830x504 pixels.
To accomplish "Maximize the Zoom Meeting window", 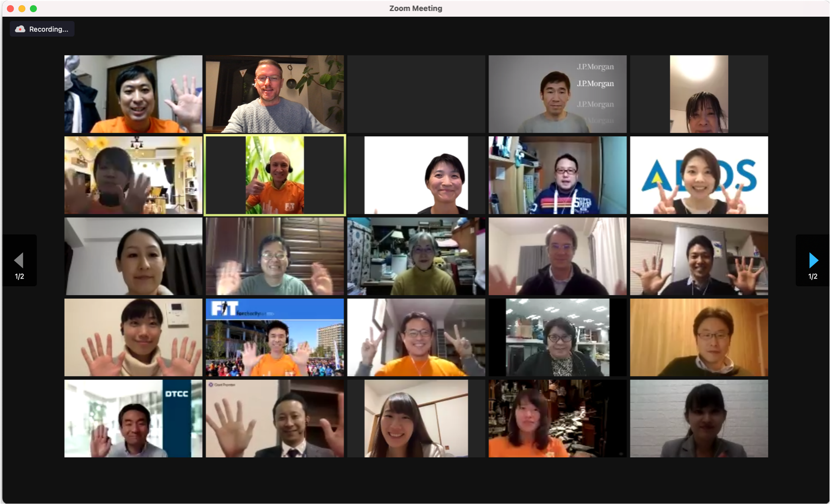I will pos(33,9).
